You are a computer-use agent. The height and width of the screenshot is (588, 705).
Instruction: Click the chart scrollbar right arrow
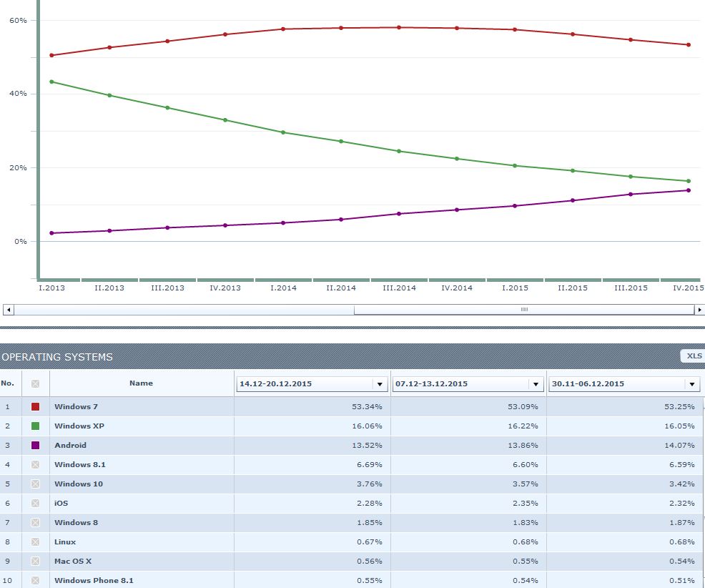point(699,310)
